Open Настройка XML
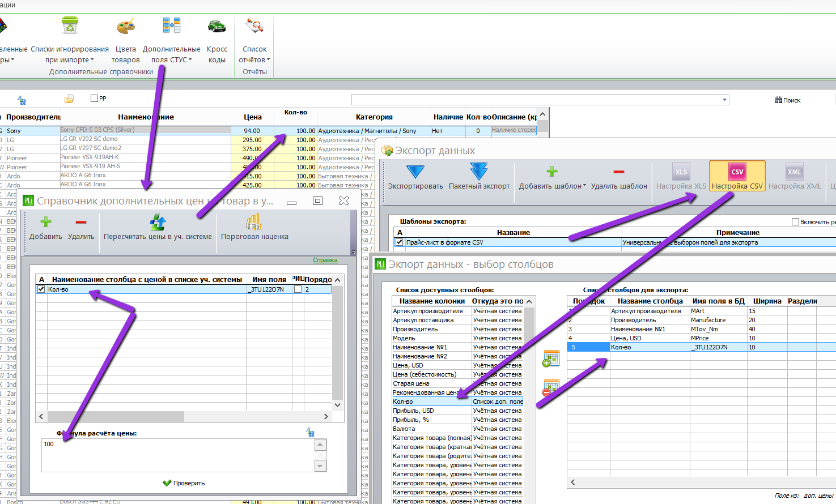Viewport: 836px width, 504px height. coord(795,177)
